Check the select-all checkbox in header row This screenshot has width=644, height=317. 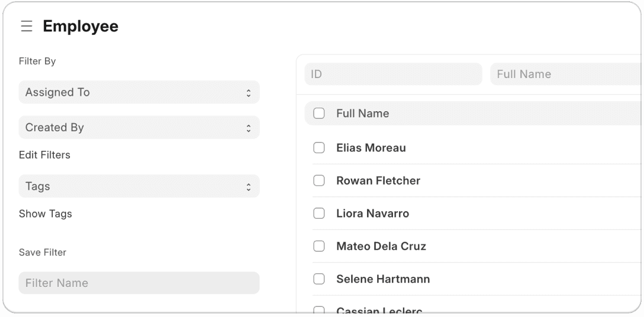319,114
